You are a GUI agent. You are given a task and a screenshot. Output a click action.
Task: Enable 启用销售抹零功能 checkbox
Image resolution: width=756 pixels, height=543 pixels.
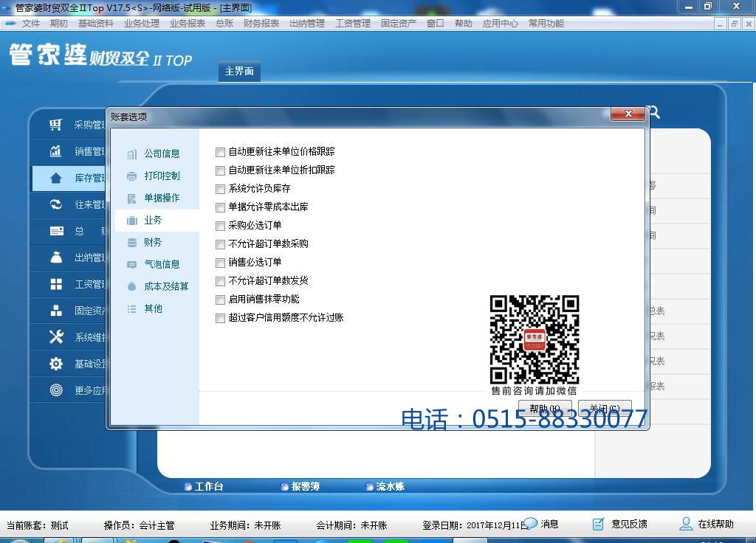pos(220,300)
